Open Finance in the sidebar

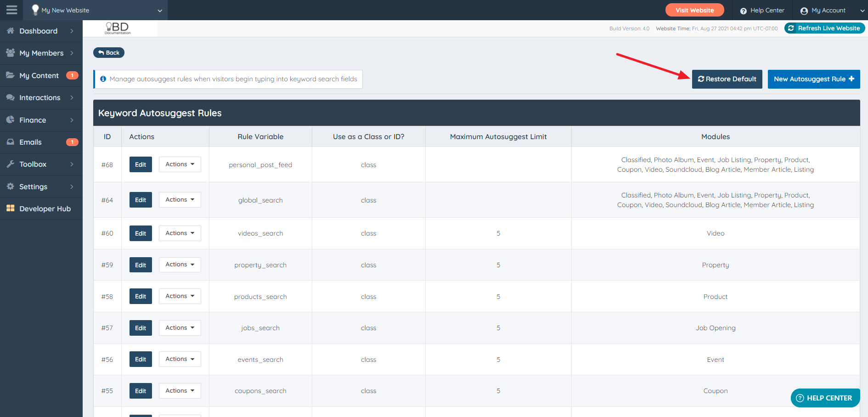tap(41, 120)
